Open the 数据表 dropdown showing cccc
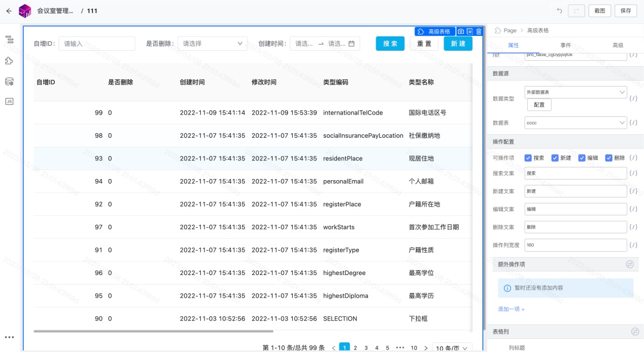Screen dimensions: 644x352 [x=575, y=123]
